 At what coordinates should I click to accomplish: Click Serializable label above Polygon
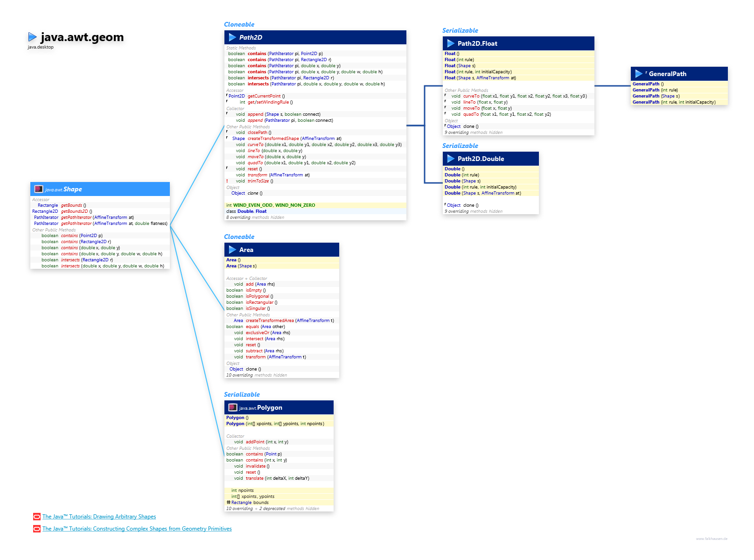pos(242,394)
